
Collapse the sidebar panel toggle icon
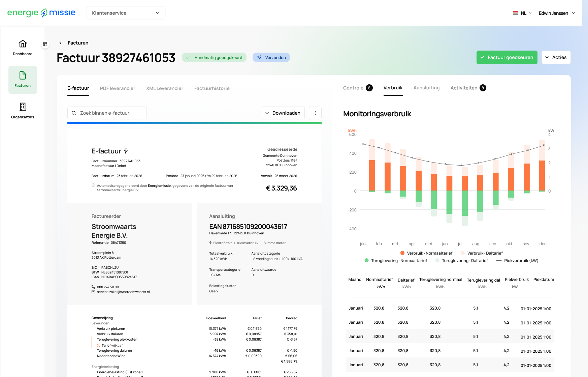(x=45, y=44)
